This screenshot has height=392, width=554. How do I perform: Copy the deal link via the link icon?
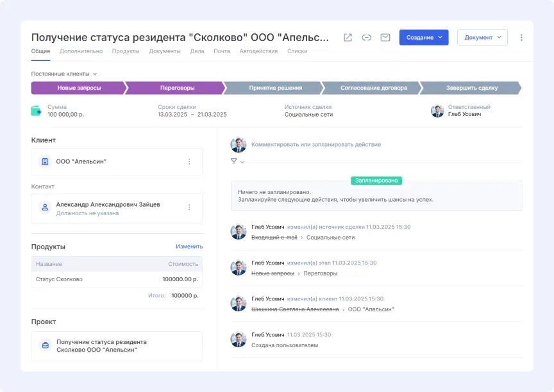click(366, 38)
